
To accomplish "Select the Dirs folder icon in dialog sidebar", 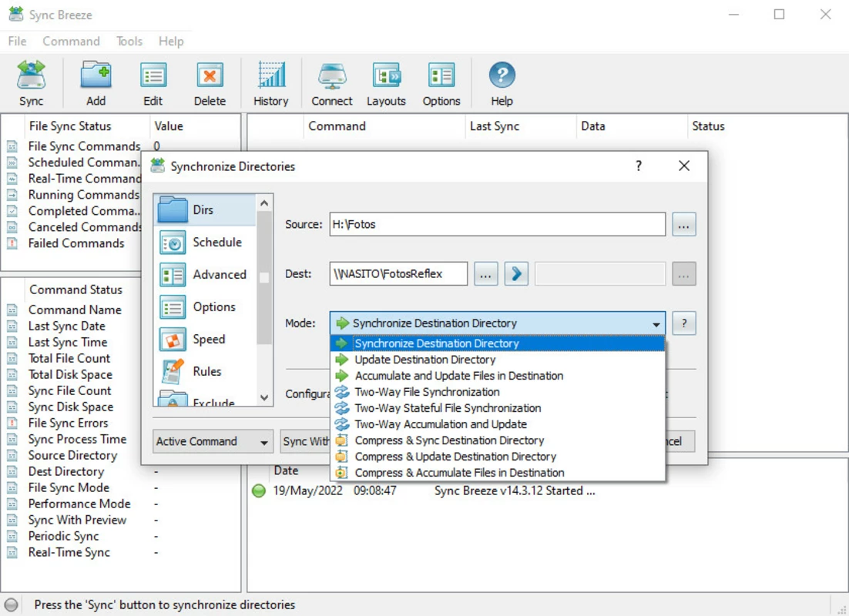I will pos(173,209).
